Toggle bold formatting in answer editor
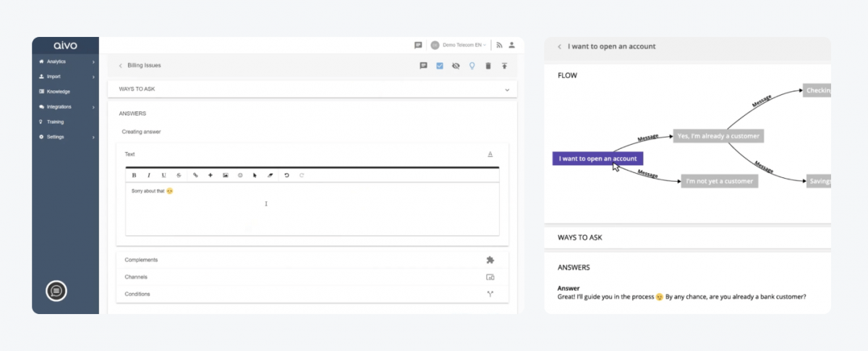Image resolution: width=868 pixels, height=351 pixels. click(134, 175)
